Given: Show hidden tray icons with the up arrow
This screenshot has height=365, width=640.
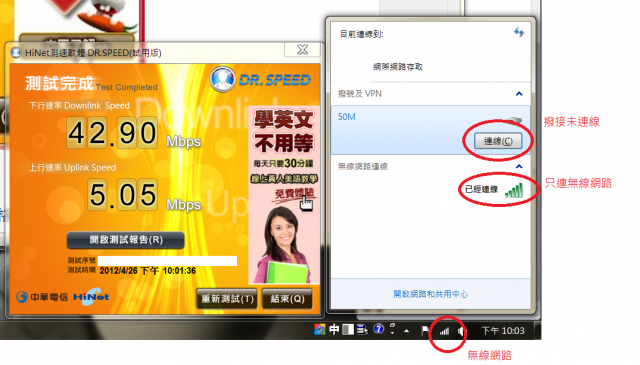Looking at the screenshot, I should 407,331.
